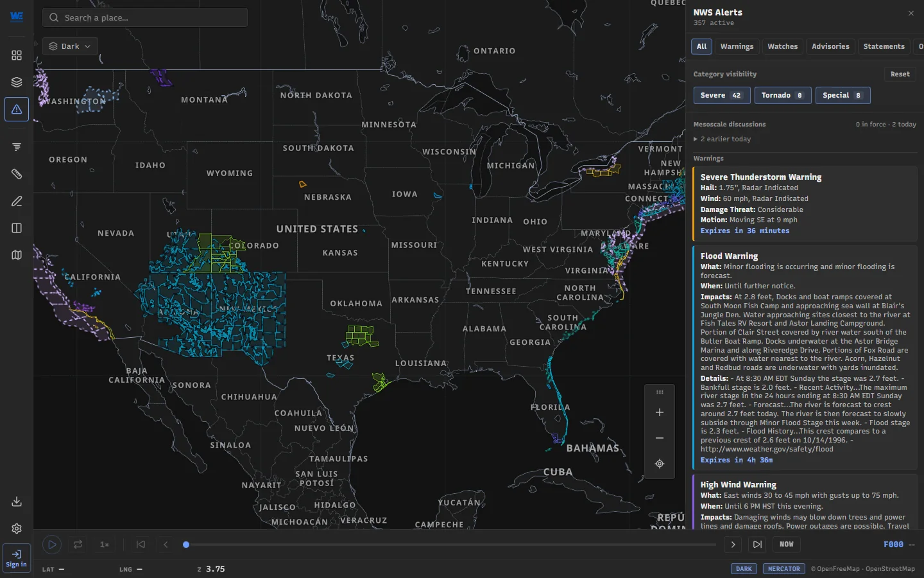Image resolution: width=924 pixels, height=578 pixels.
Task: Switch to the Watches tab
Action: [783, 46]
